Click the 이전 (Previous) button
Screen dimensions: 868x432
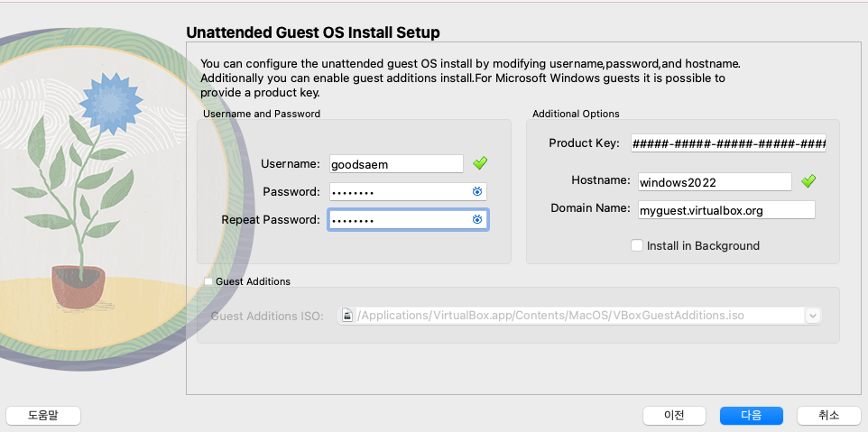pyautogui.click(x=674, y=416)
